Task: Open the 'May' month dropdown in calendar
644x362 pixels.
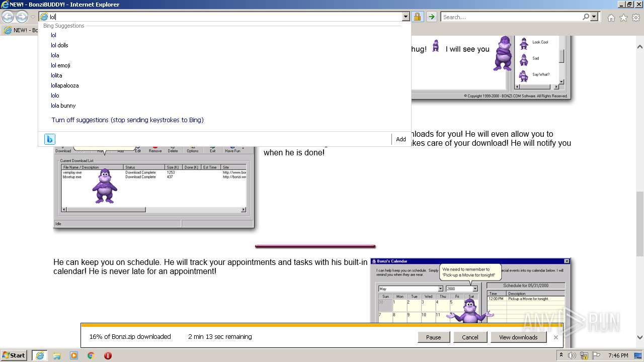Action: tap(440, 289)
